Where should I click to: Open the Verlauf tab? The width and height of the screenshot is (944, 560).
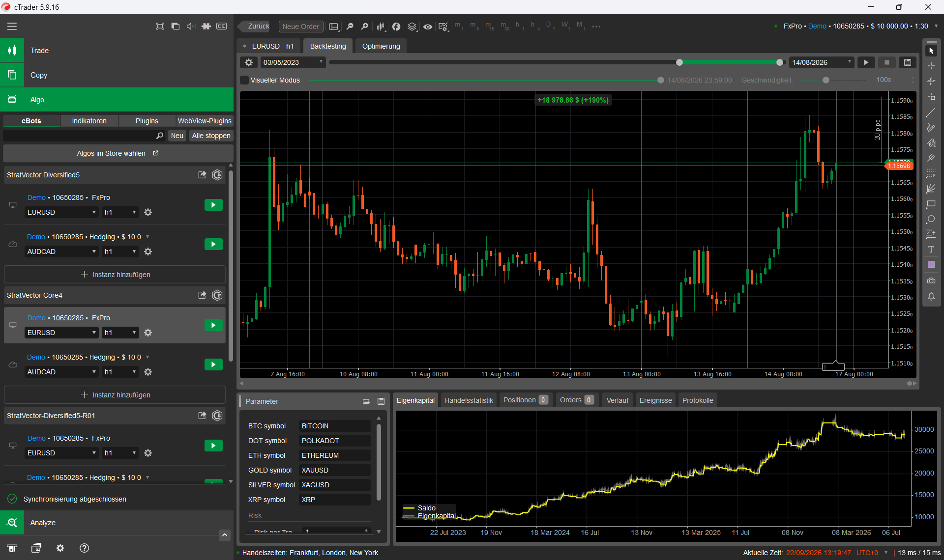(x=617, y=400)
